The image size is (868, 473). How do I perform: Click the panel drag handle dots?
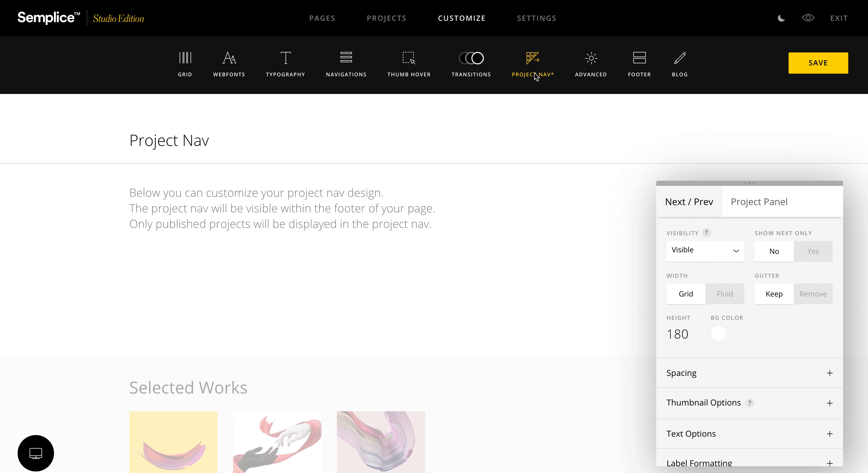point(749,183)
